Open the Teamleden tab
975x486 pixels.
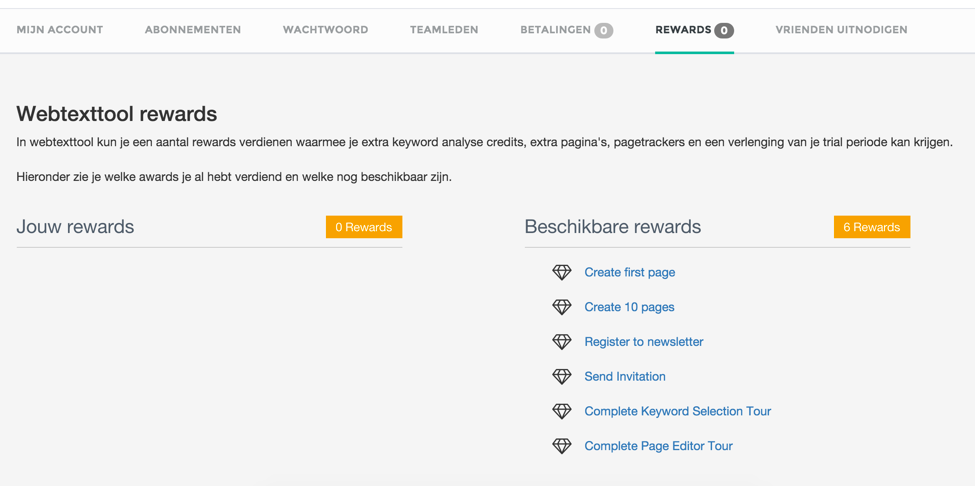pyautogui.click(x=444, y=30)
